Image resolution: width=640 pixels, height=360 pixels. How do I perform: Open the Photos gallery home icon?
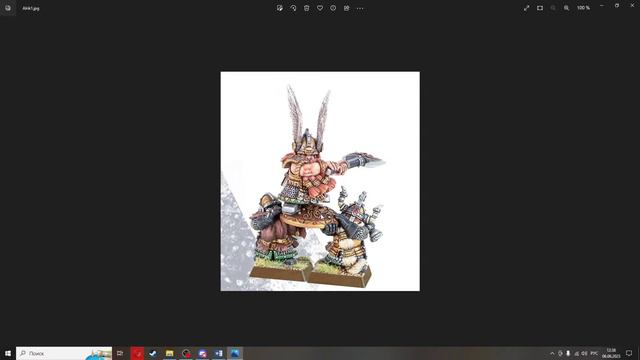(8, 8)
